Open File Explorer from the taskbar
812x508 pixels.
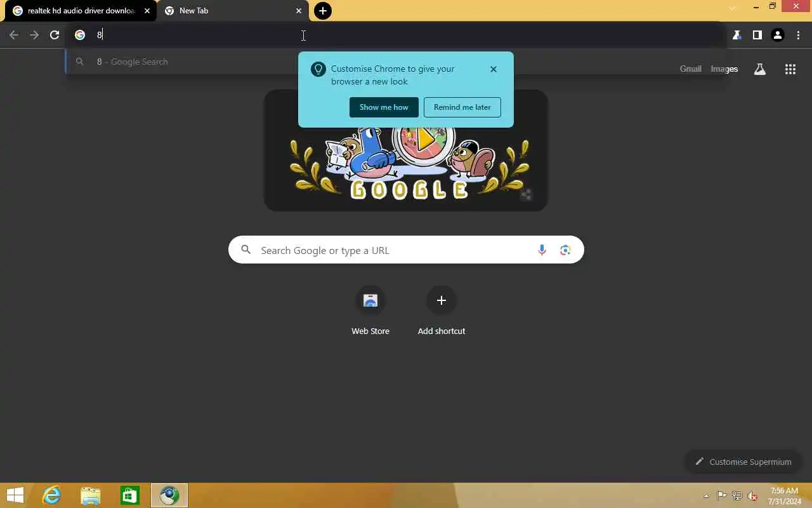[91, 495]
